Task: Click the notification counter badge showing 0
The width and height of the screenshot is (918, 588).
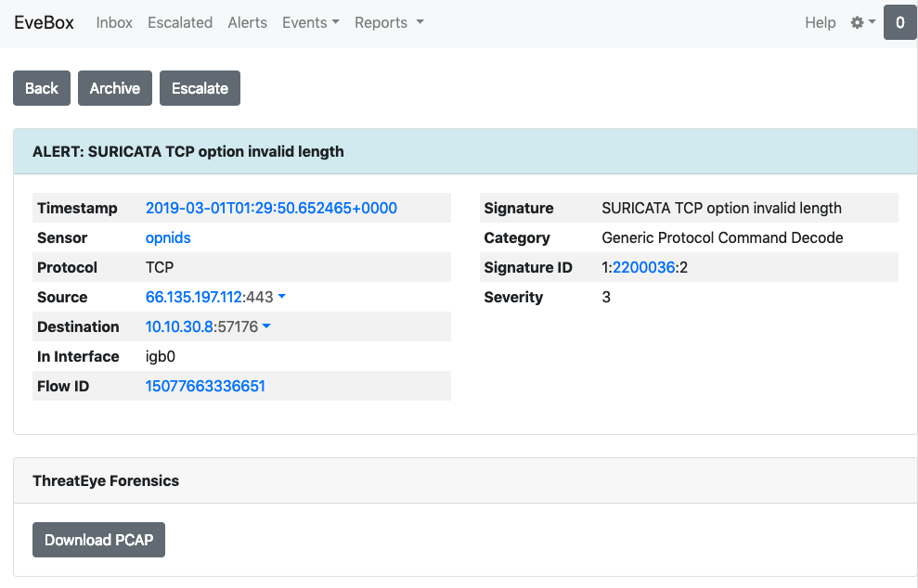Action: (899, 23)
